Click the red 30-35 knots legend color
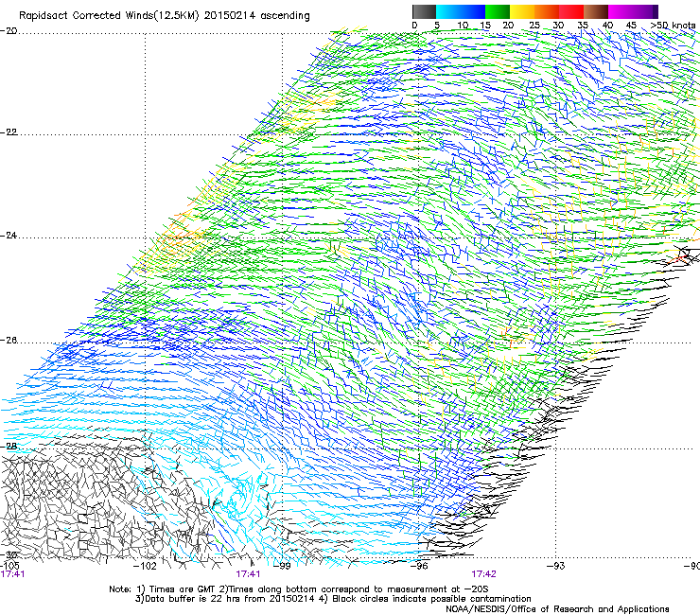This screenshot has height=615, width=700. [571, 11]
